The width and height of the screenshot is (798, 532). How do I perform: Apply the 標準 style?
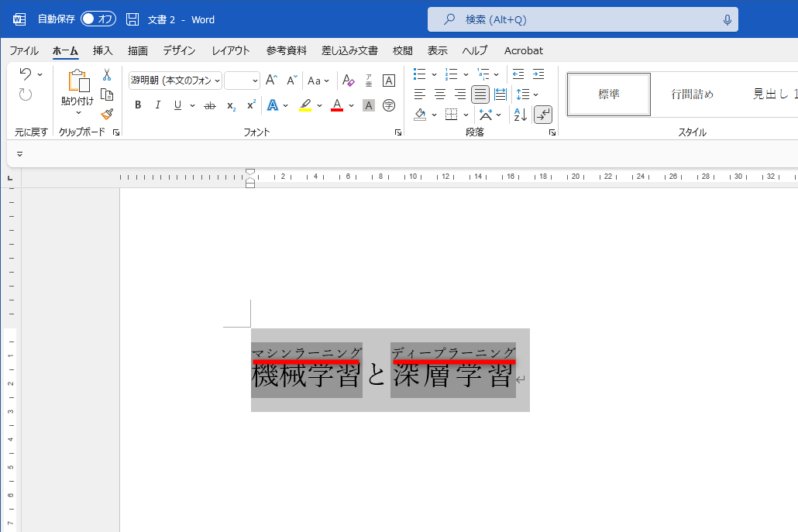(608, 94)
